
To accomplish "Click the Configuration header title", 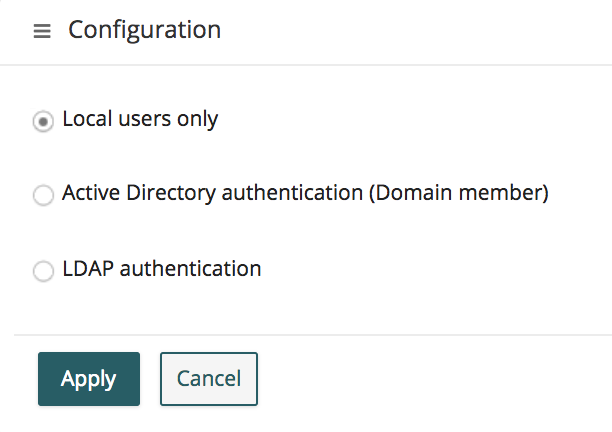I will click(x=144, y=30).
